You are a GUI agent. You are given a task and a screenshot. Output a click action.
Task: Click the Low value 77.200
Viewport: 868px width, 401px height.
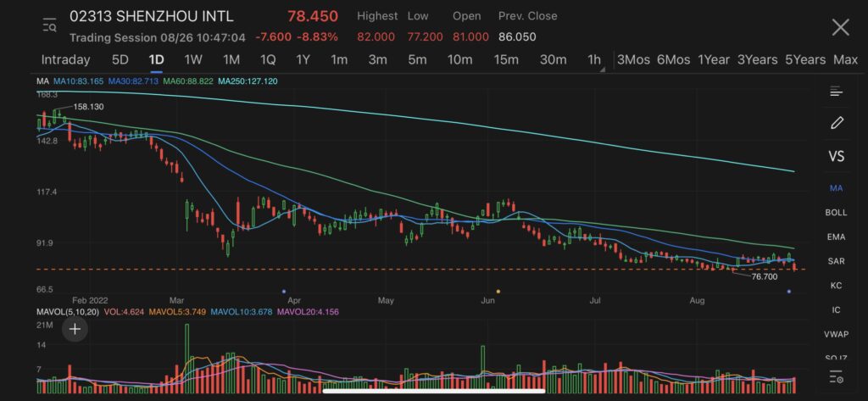[426, 37]
